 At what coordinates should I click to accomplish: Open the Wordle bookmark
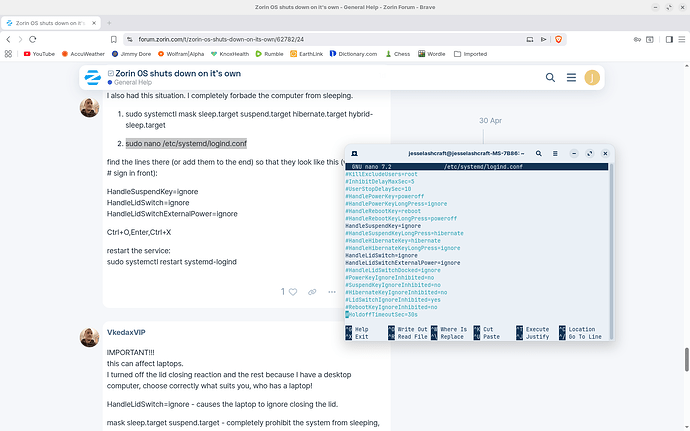432,54
